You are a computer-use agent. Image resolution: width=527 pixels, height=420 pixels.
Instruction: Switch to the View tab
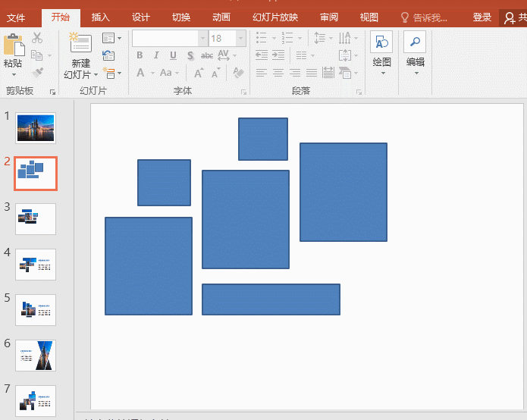pos(369,17)
